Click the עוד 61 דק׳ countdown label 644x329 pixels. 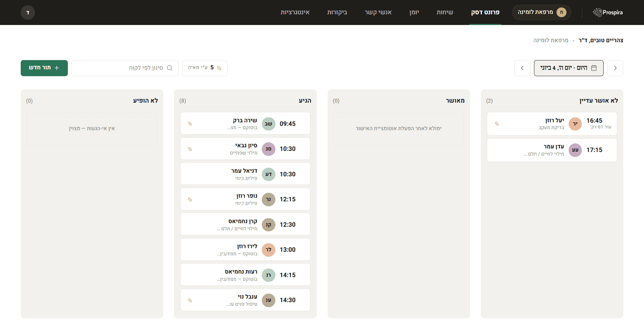pos(600,127)
